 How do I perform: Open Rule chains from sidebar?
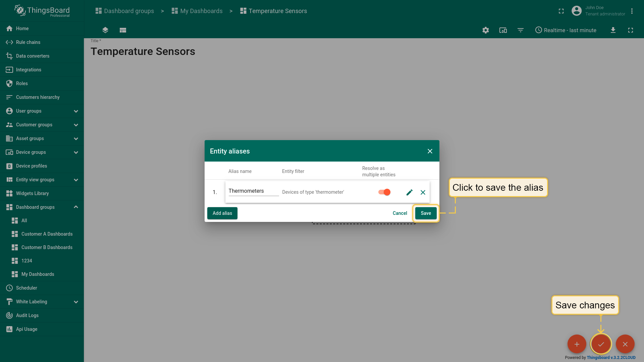coord(28,42)
